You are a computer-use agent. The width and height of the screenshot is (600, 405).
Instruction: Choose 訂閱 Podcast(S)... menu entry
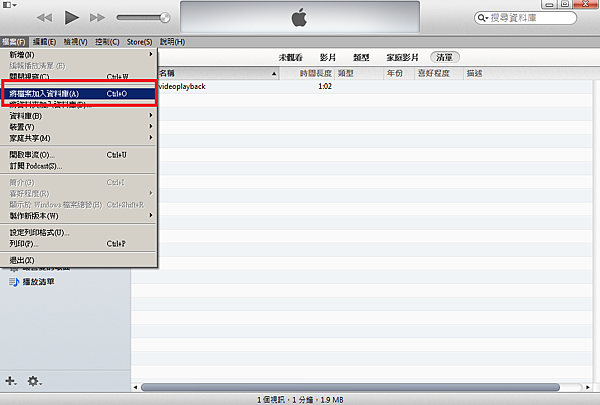point(78,166)
